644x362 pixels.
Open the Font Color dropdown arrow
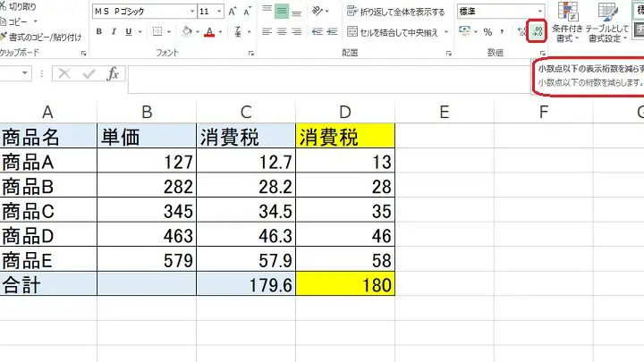tap(221, 31)
